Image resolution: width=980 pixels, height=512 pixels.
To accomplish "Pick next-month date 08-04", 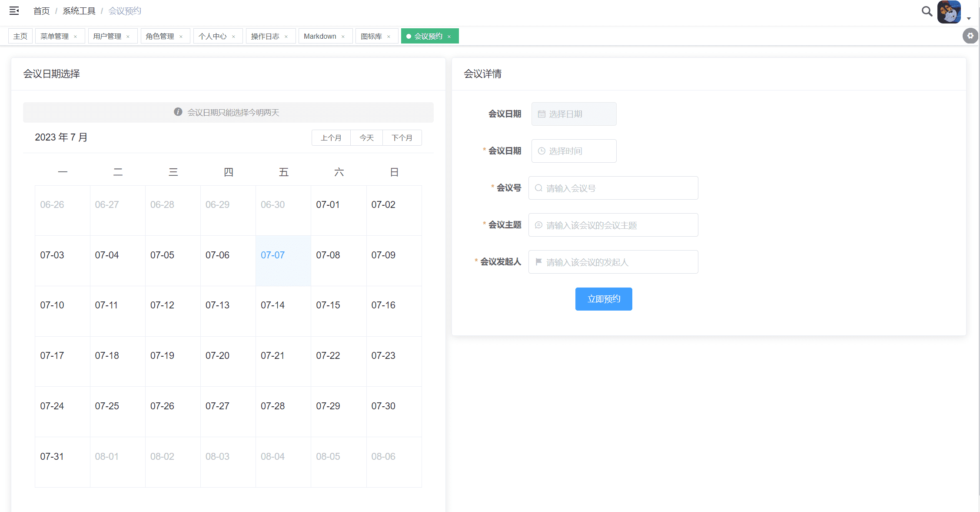I will [x=283, y=462].
